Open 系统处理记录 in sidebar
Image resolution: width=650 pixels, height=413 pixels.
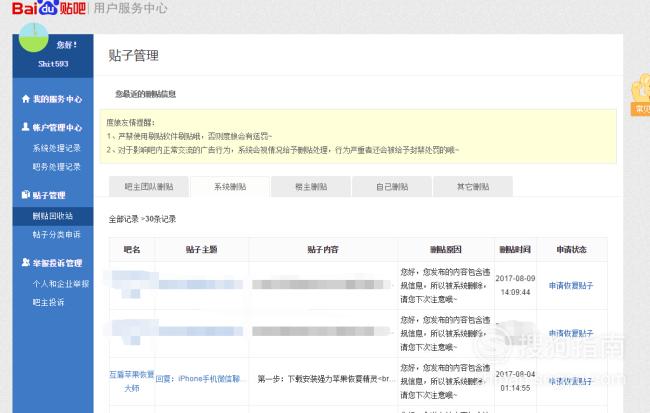tap(56, 148)
